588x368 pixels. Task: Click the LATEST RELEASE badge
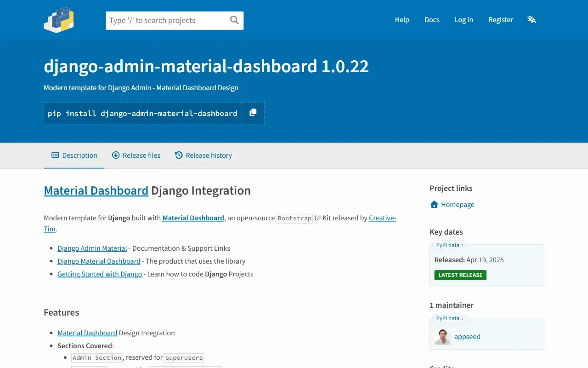[460, 275]
